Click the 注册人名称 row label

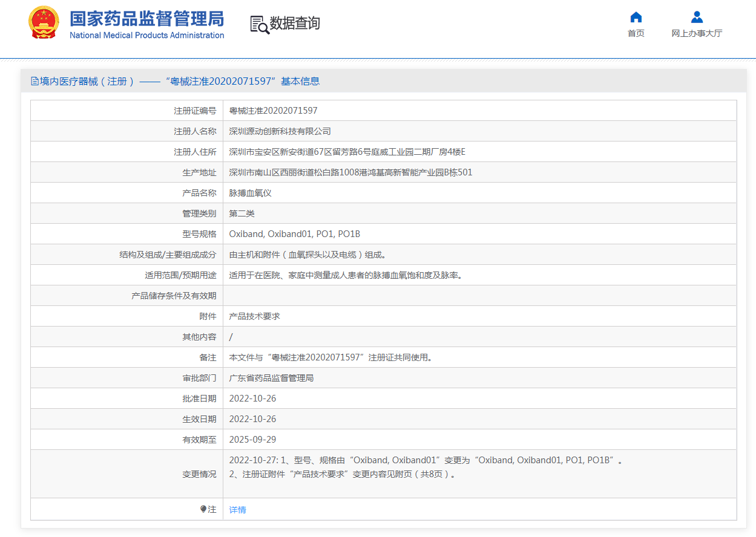point(195,131)
